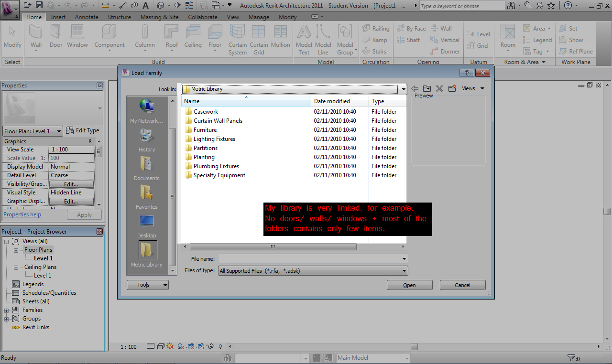The width and height of the screenshot is (612, 364).
Task: Click the Open button in Load Family dialog
Action: click(x=410, y=285)
